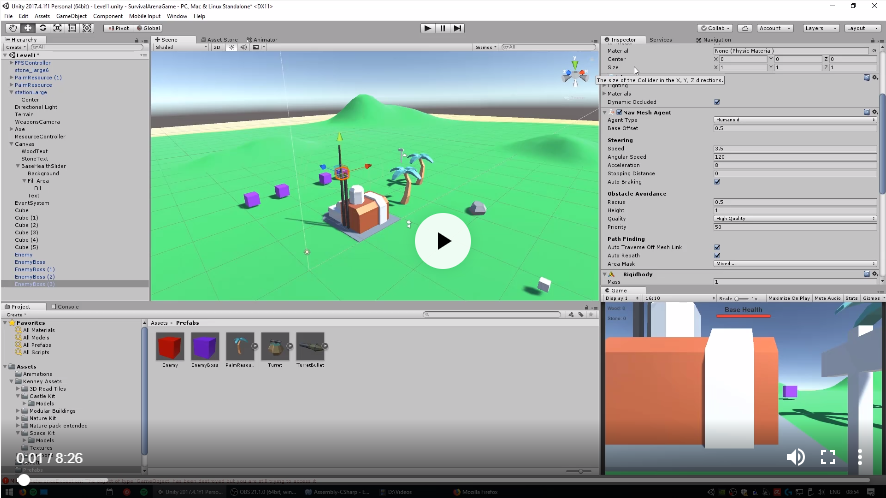The height and width of the screenshot is (498, 886).
Task: Select the Hand tool in Unity toolbar
Action: point(11,28)
